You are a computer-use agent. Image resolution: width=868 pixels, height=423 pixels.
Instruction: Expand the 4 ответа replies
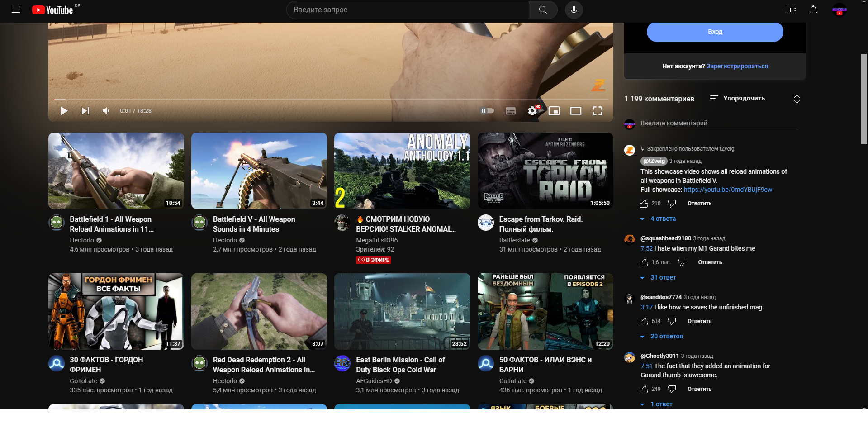click(x=658, y=219)
